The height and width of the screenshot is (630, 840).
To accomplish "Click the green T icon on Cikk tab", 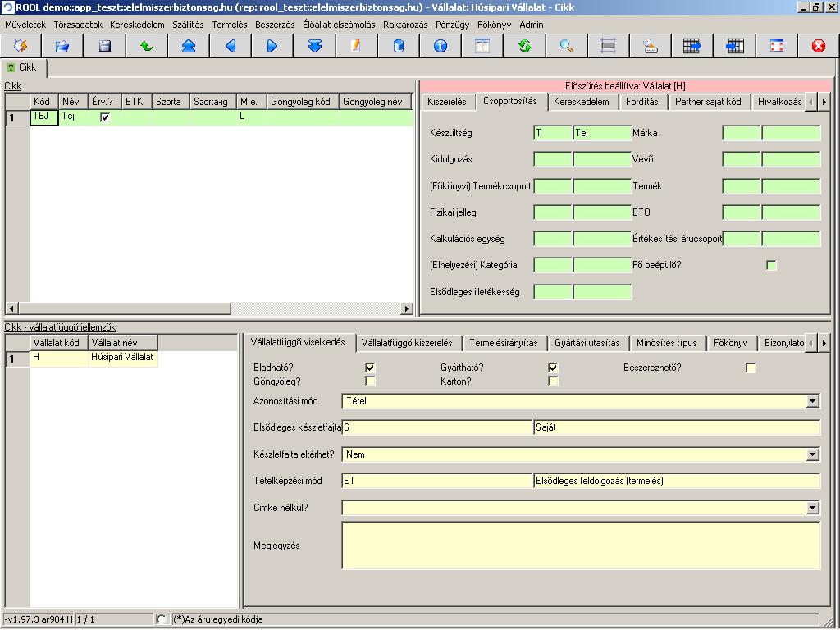I will [x=11, y=67].
